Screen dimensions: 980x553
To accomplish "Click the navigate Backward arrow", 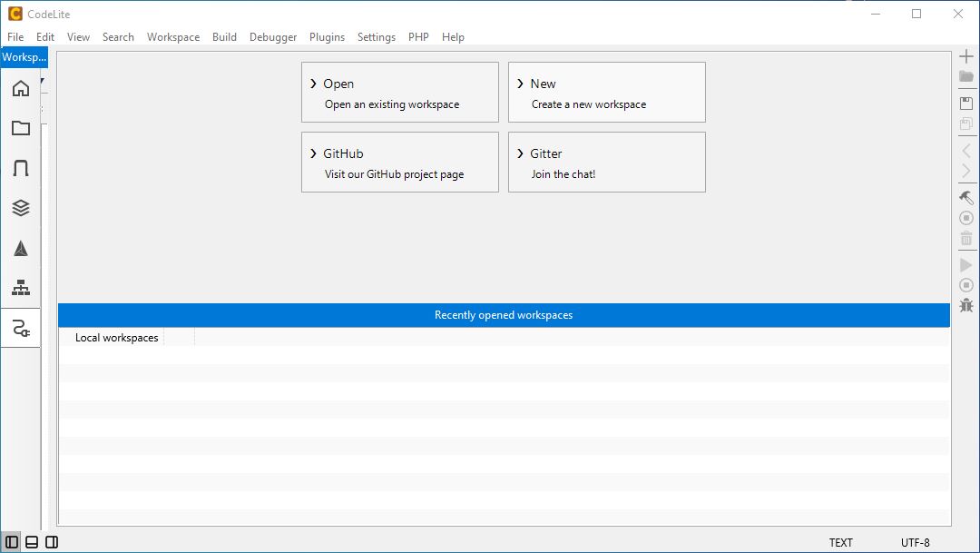I will [x=966, y=150].
